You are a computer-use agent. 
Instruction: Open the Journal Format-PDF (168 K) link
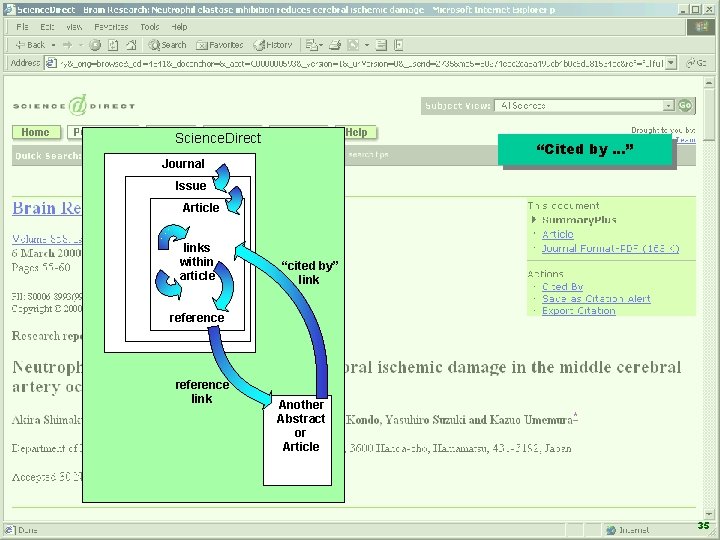click(x=610, y=248)
